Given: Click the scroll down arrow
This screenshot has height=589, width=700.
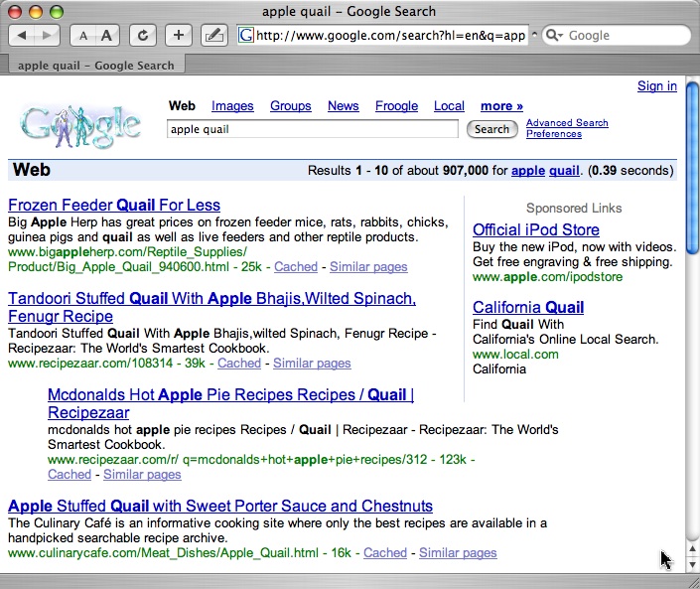Looking at the screenshot, I should (x=692, y=564).
